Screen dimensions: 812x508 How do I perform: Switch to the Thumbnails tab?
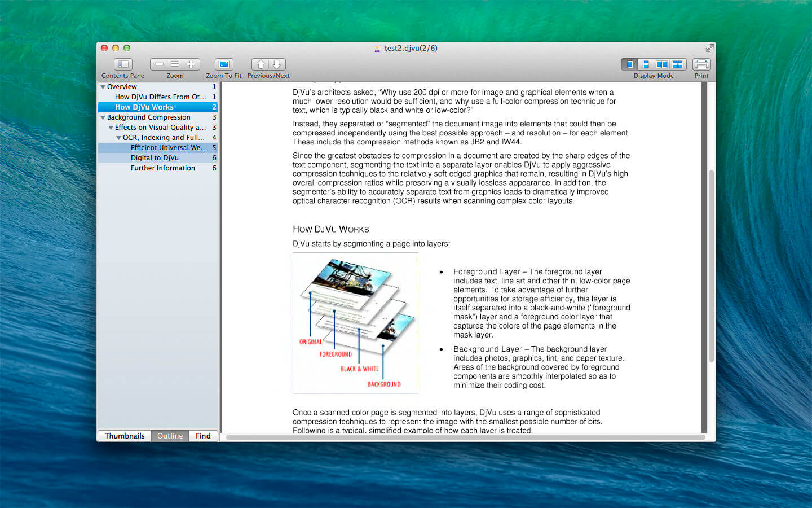point(125,436)
